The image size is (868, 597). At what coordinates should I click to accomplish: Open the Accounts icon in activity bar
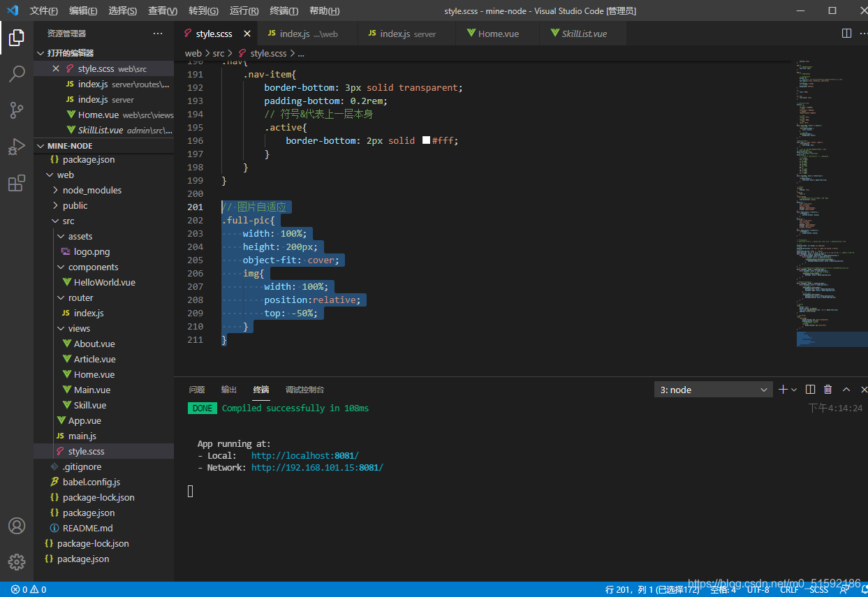17,526
